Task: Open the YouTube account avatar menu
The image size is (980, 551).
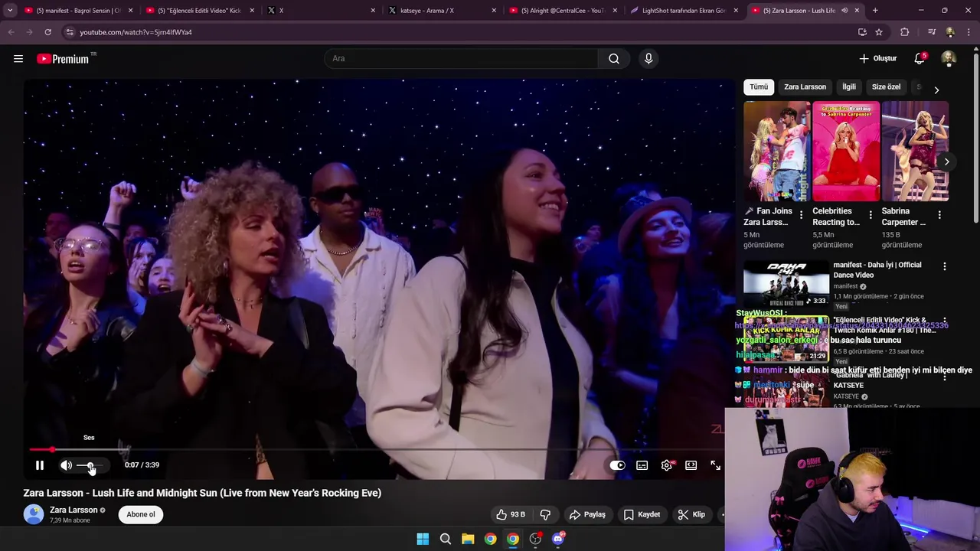Action: coord(949,59)
